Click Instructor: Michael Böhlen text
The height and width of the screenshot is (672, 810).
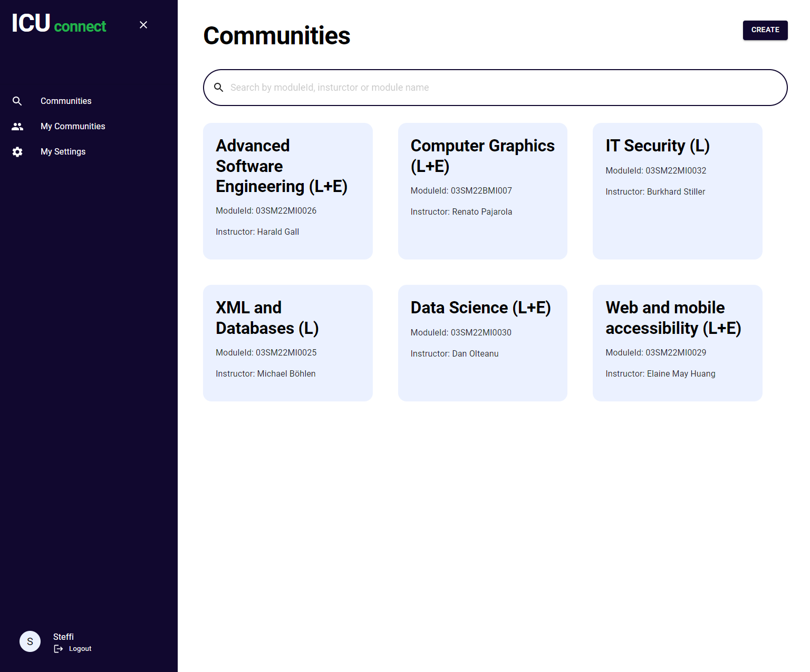[266, 373]
